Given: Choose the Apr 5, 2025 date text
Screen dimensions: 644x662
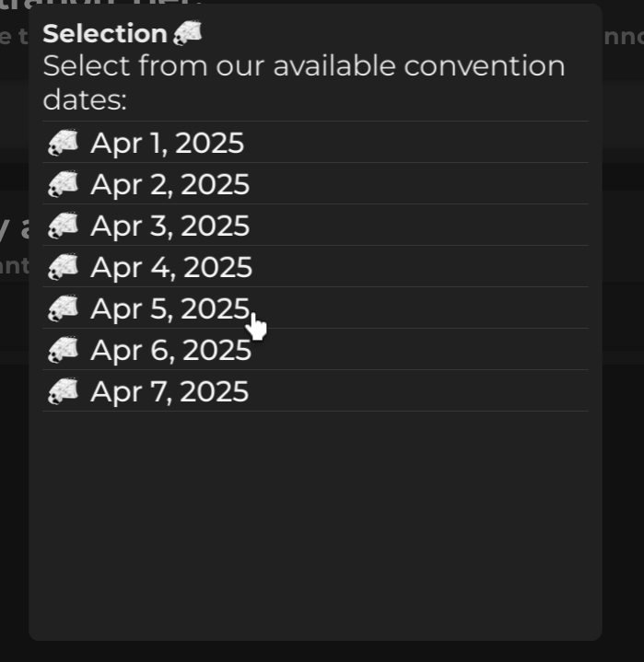Looking at the screenshot, I should click(170, 308).
